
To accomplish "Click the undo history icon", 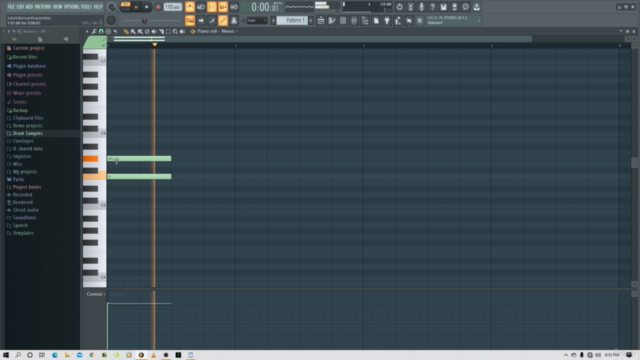I will (399, 7).
